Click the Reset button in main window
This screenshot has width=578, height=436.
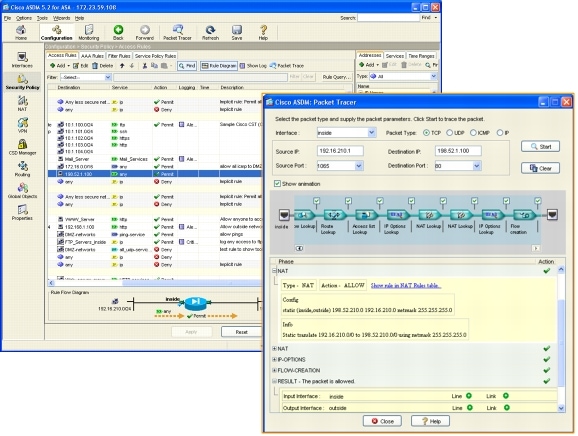tap(241, 332)
